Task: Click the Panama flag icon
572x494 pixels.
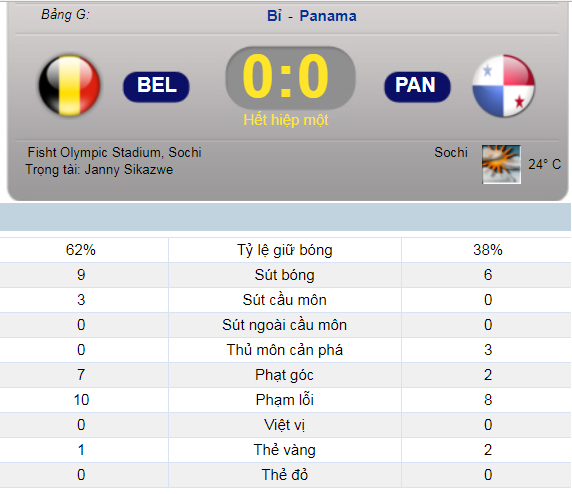Action: tap(504, 85)
